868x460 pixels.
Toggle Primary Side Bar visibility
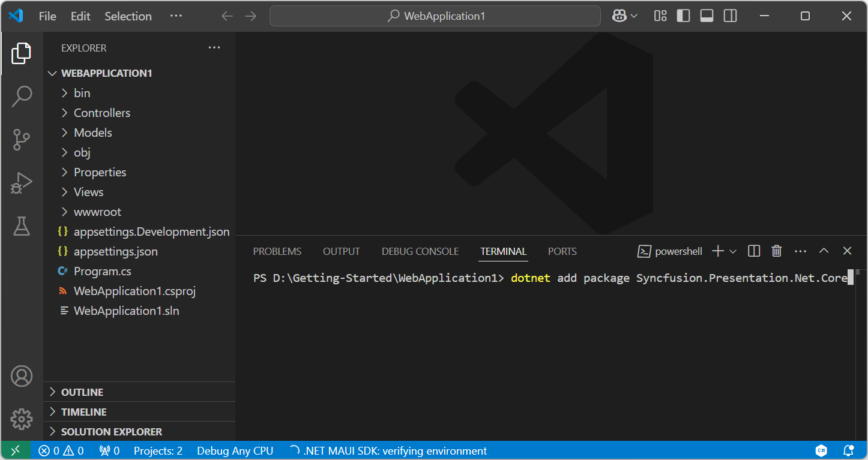pyautogui.click(x=684, y=16)
